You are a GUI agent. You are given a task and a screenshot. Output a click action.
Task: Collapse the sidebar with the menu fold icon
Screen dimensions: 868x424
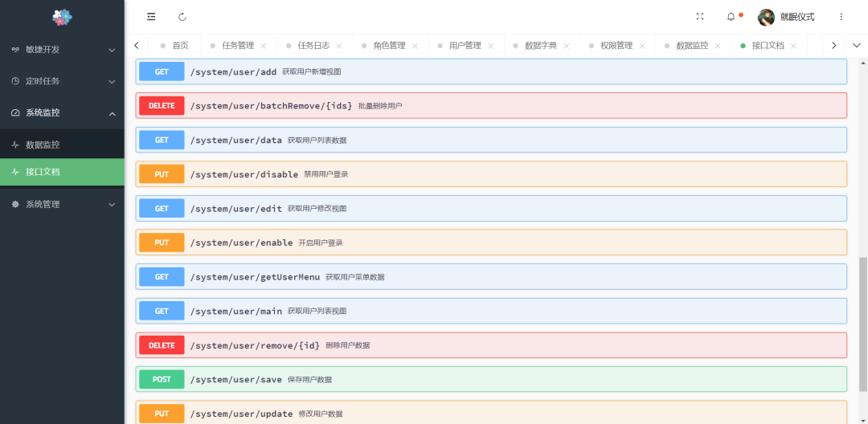(x=151, y=17)
